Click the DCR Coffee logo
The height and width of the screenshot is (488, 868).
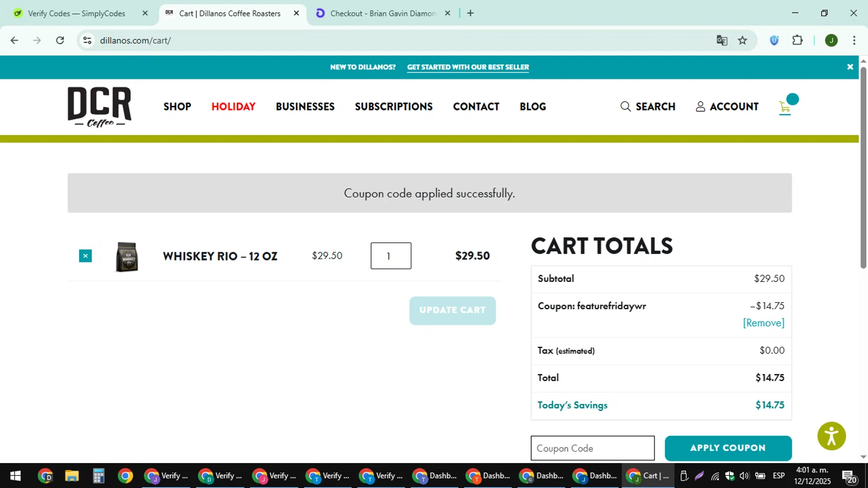click(x=100, y=107)
